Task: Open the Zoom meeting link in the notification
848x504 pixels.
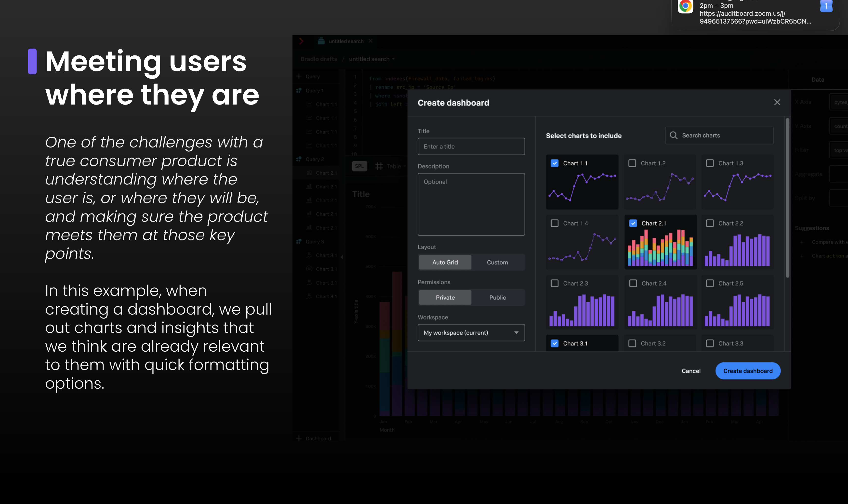Action: [755, 17]
